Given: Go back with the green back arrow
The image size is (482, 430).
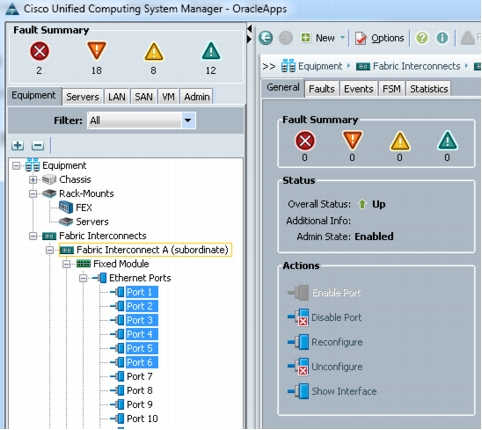Looking at the screenshot, I should coord(266,38).
